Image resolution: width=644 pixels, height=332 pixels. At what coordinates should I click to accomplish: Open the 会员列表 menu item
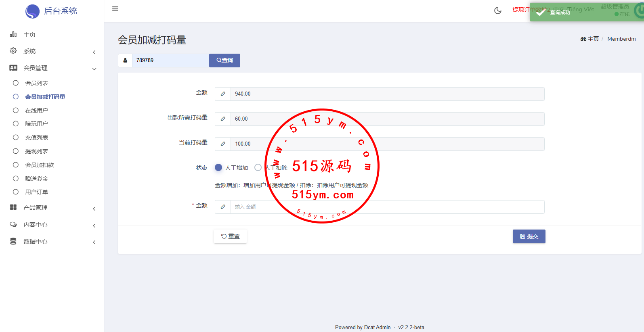(37, 83)
